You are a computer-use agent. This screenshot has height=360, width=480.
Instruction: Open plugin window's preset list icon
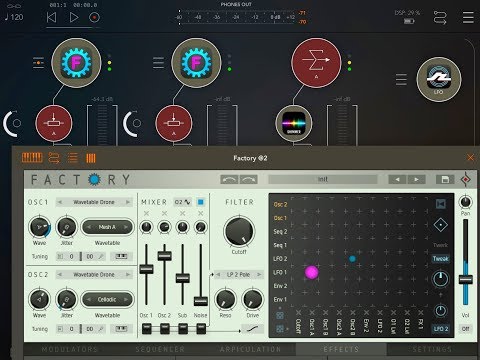click(73, 158)
